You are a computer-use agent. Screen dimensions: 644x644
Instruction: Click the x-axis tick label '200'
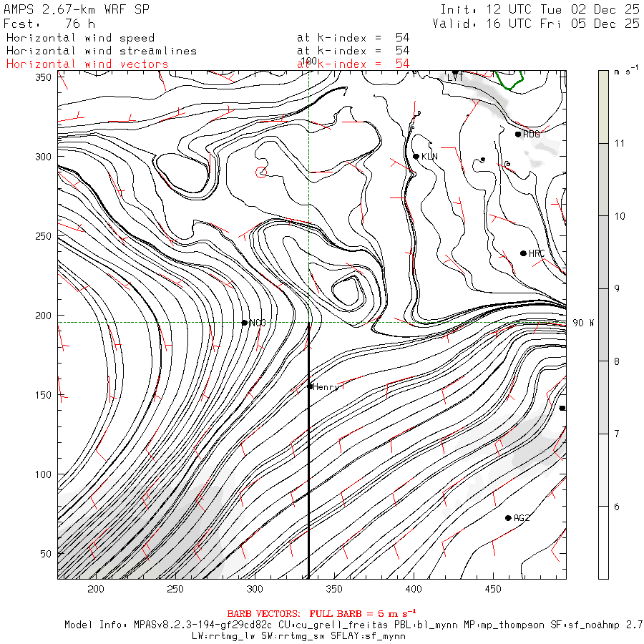[96, 589]
